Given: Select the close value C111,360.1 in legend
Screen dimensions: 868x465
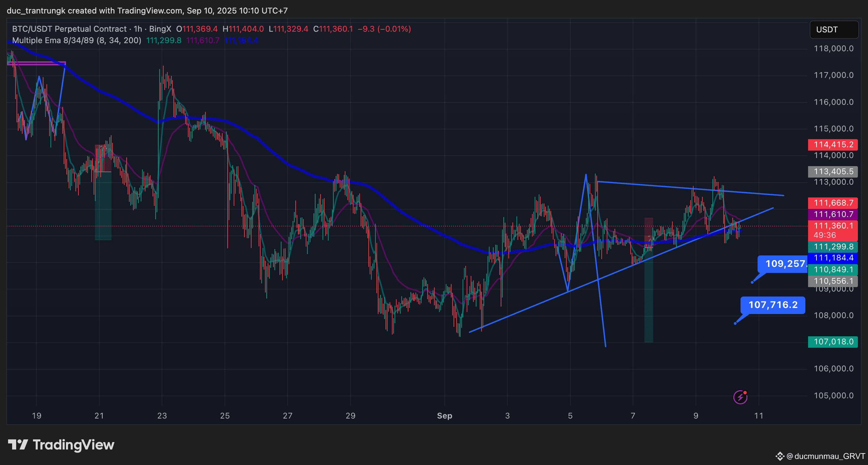Looking at the screenshot, I should (x=333, y=29).
